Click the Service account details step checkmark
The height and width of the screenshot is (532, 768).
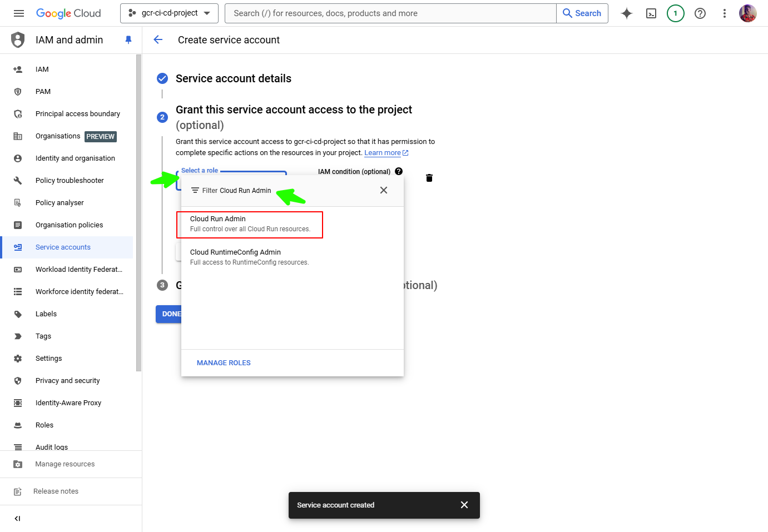(162, 78)
